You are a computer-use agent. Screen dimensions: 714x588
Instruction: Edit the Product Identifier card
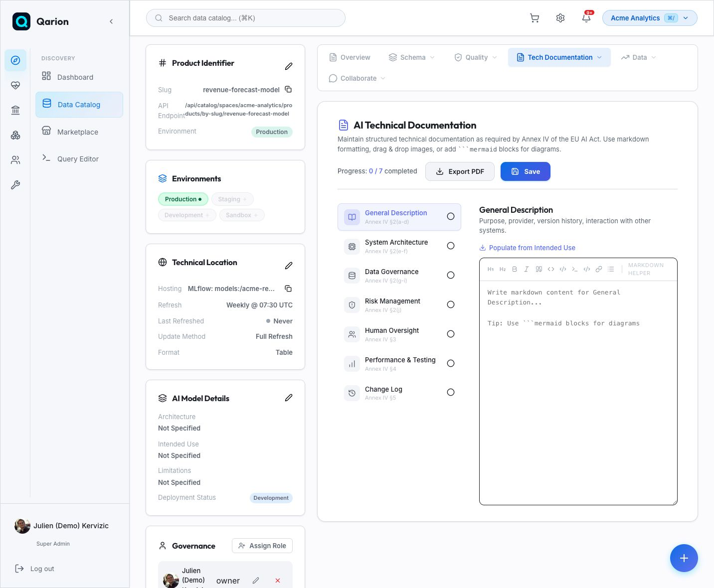(289, 66)
